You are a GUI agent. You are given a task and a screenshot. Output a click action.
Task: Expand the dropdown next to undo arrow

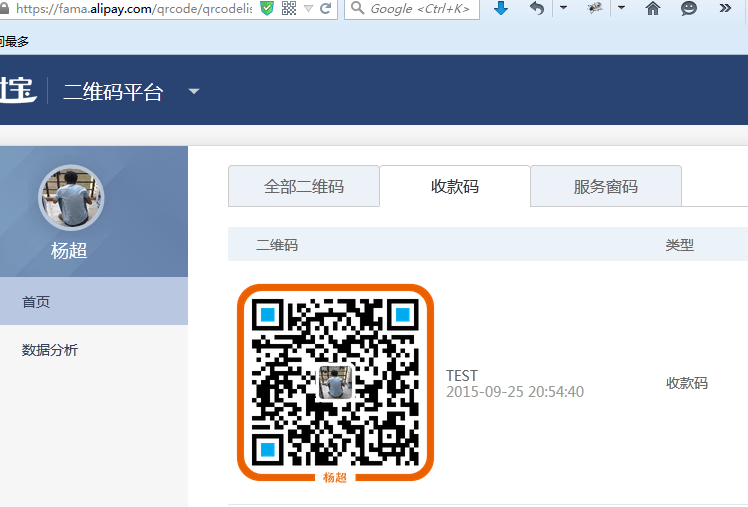(x=563, y=8)
